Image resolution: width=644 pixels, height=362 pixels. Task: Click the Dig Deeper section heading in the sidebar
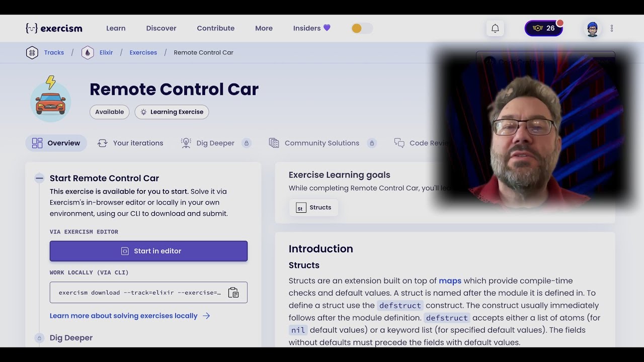click(71, 338)
